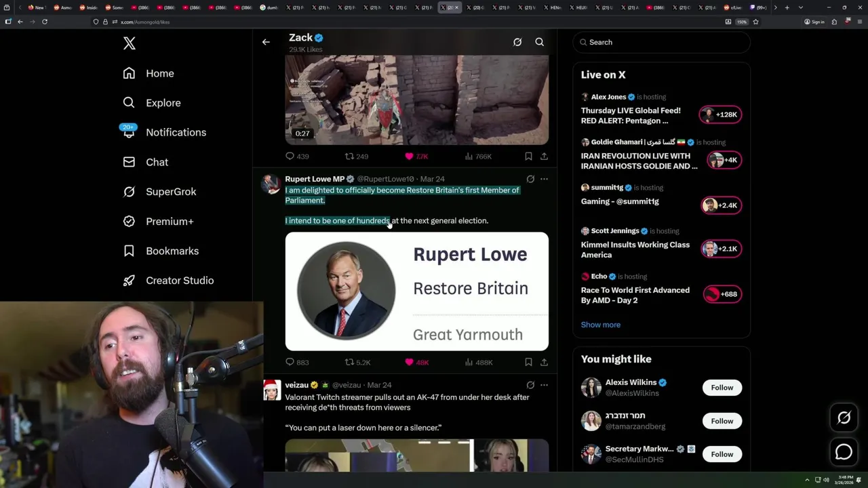868x488 pixels.
Task: Repost the video post with 249 reposts
Action: tap(357, 157)
